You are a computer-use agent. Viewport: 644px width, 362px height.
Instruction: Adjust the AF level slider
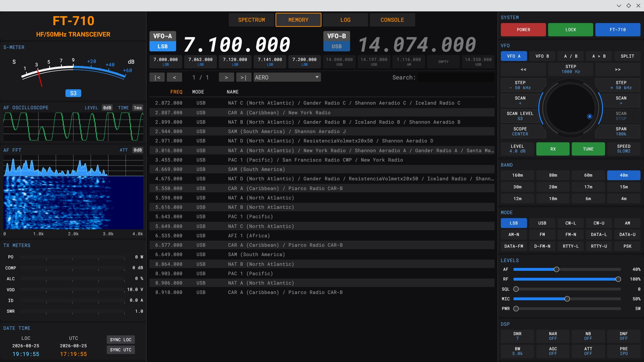point(567,269)
